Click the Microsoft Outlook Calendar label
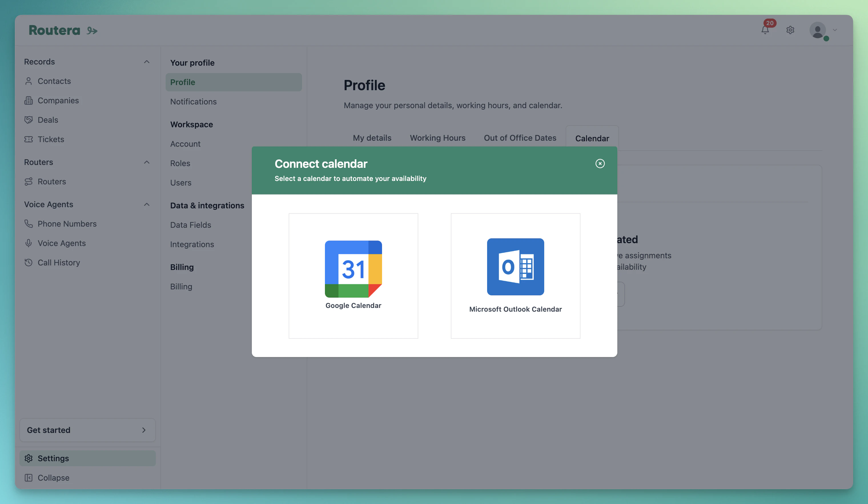 click(516, 309)
